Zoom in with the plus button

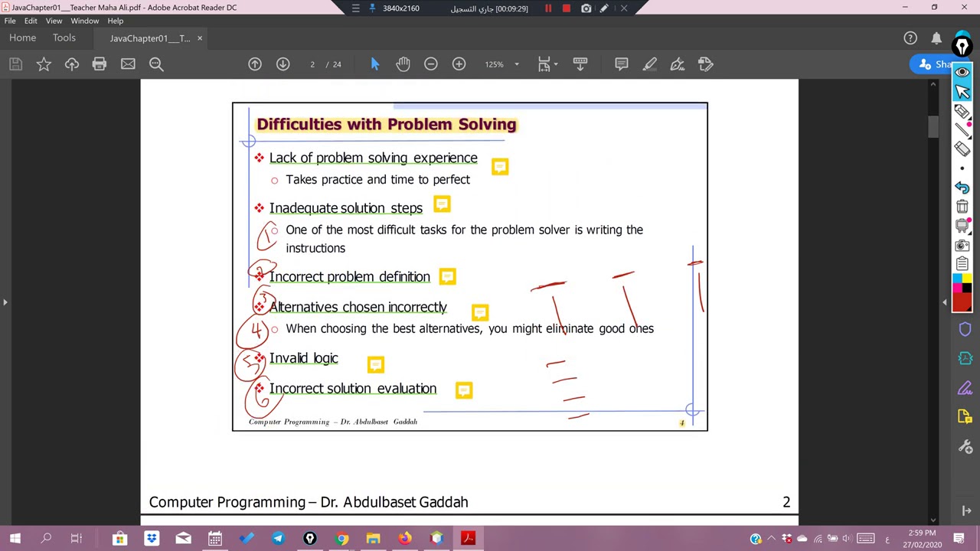click(459, 64)
